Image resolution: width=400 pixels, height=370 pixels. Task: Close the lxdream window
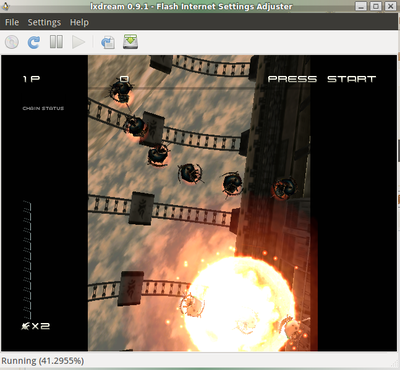coord(390,6)
